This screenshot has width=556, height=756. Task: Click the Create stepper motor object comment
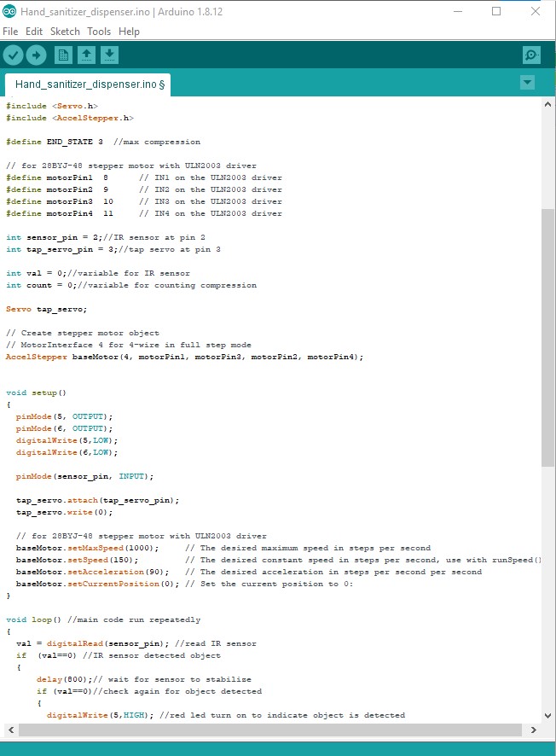pos(83,333)
